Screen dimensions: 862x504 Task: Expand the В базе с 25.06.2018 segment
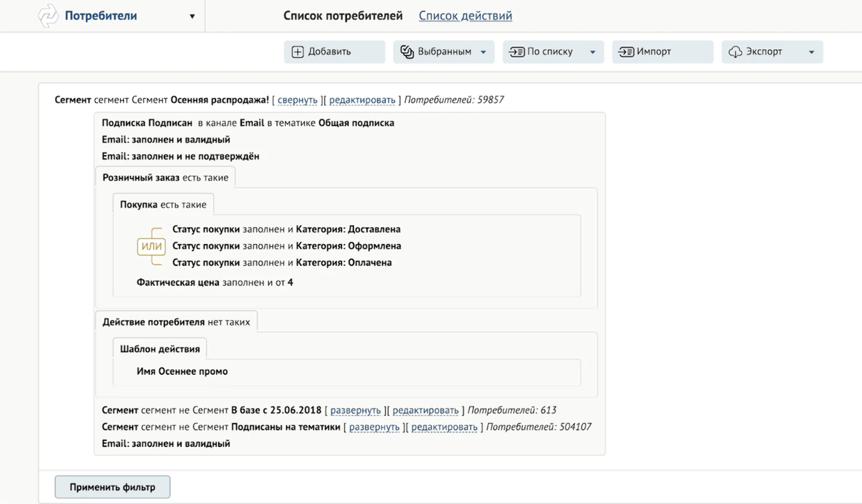pos(355,410)
